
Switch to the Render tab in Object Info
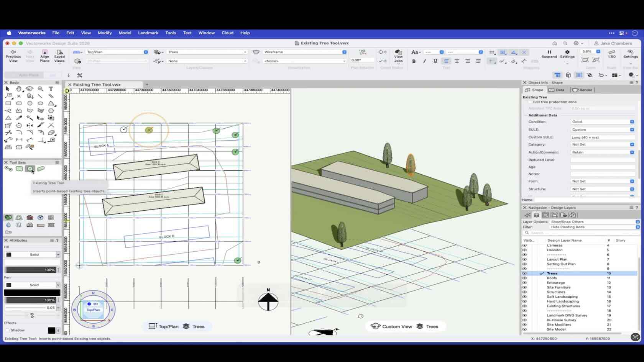pyautogui.click(x=582, y=90)
